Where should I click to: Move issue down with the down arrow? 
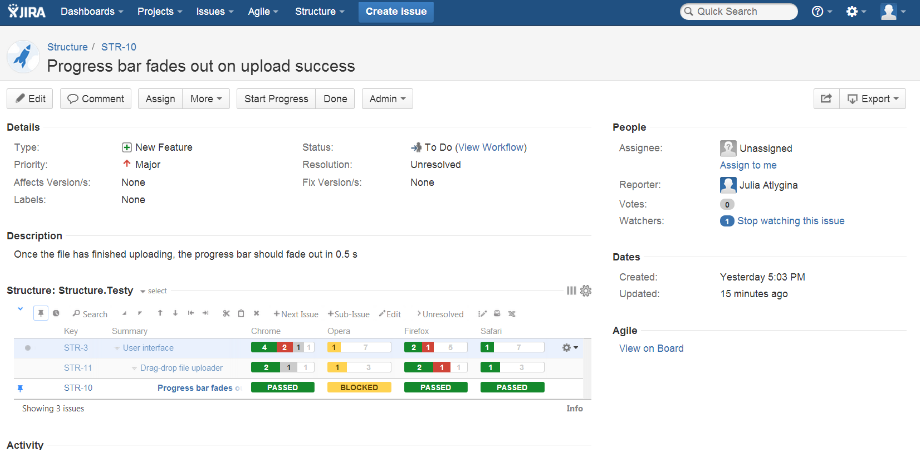click(x=175, y=313)
